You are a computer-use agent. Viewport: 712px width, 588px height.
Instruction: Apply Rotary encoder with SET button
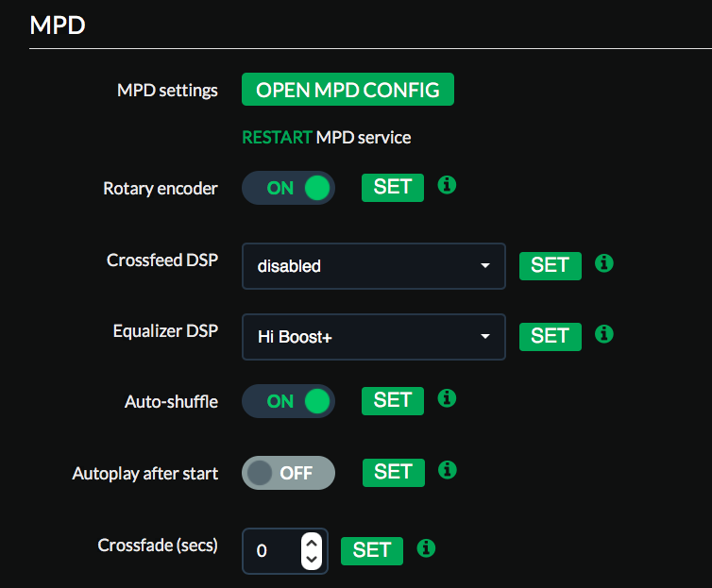pyautogui.click(x=393, y=188)
